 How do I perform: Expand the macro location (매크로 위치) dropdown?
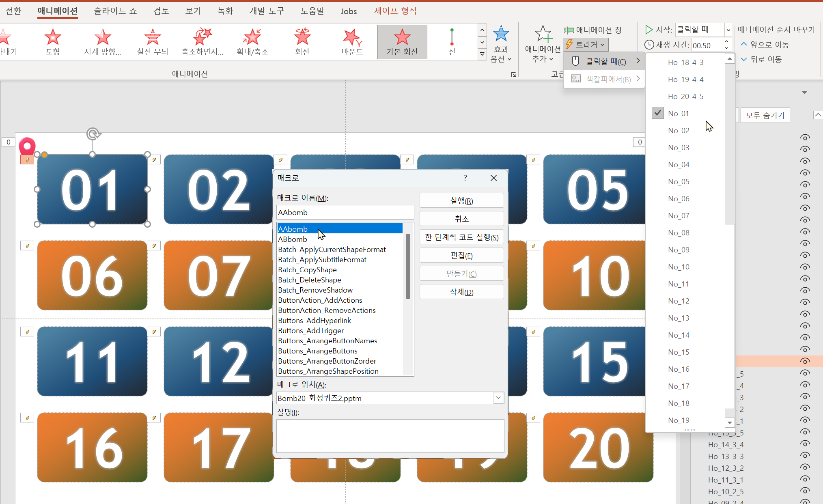coord(498,398)
